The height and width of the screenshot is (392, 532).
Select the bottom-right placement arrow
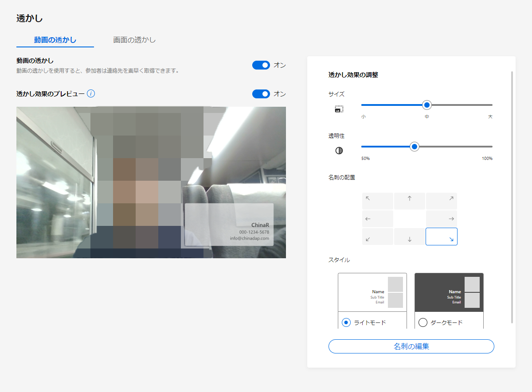442,237
